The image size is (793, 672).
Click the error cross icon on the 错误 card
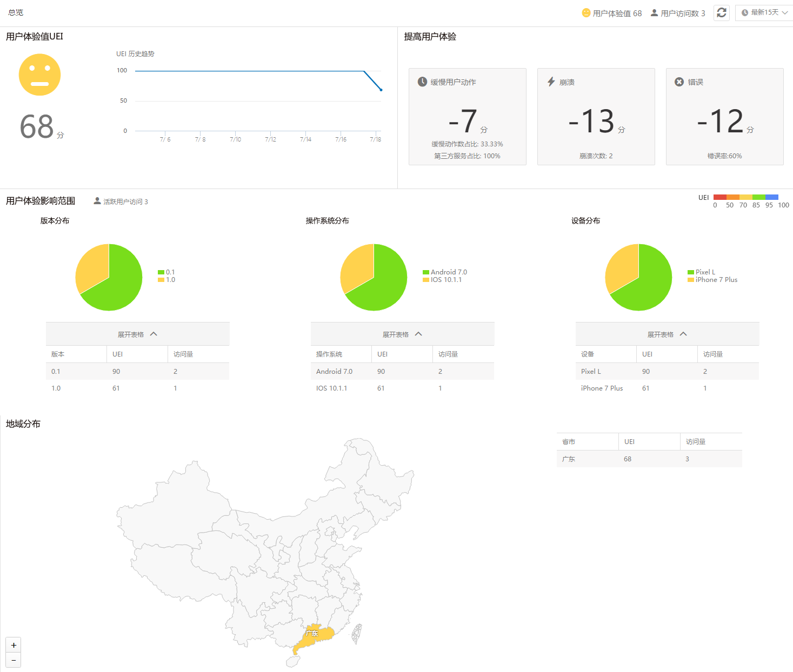[x=679, y=82]
